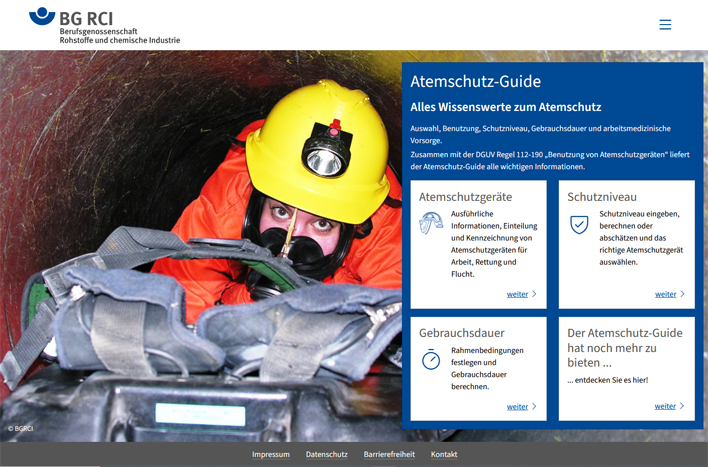
Task: Open the hamburger navigation menu
Action: coord(665,25)
